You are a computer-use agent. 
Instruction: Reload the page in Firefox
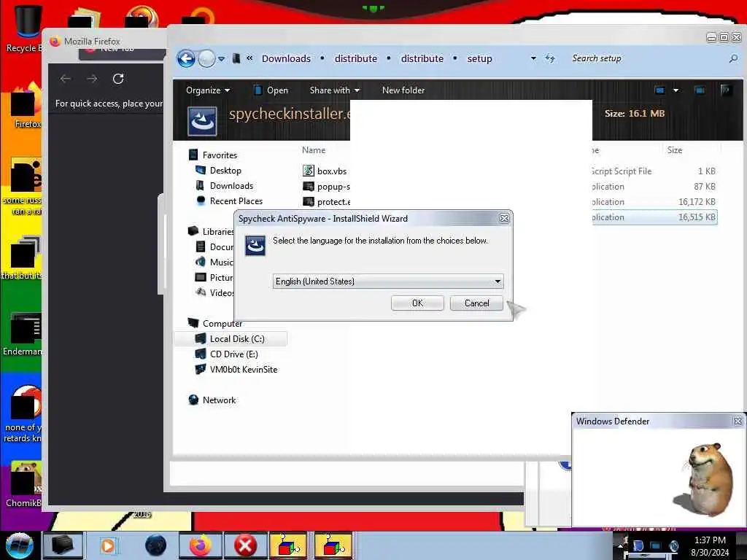tap(118, 79)
